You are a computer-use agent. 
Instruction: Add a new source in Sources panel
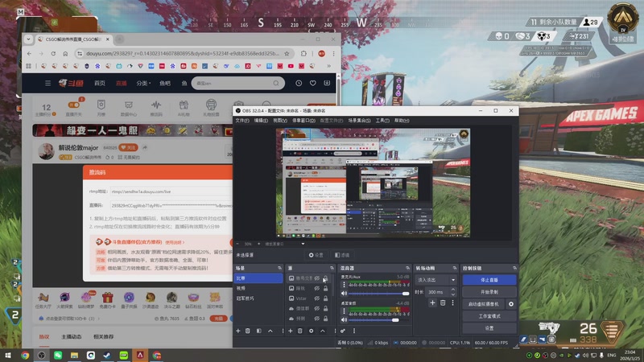(291, 331)
